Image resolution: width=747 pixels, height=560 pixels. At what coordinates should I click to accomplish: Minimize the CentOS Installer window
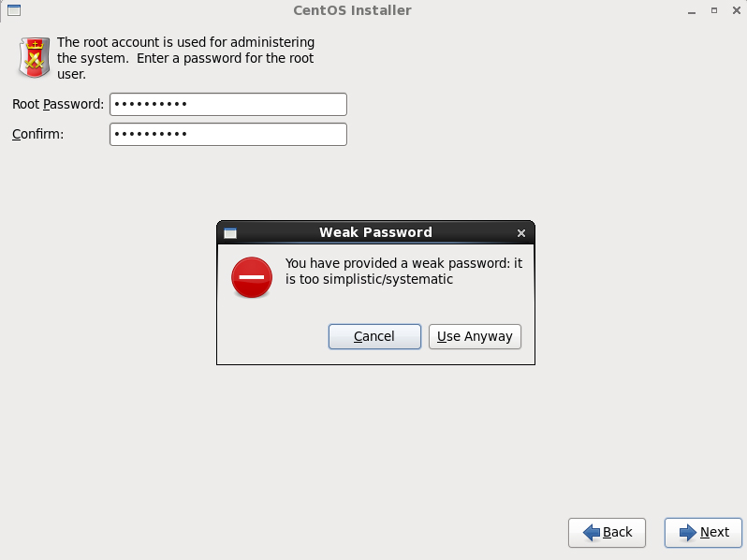coord(692,10)
